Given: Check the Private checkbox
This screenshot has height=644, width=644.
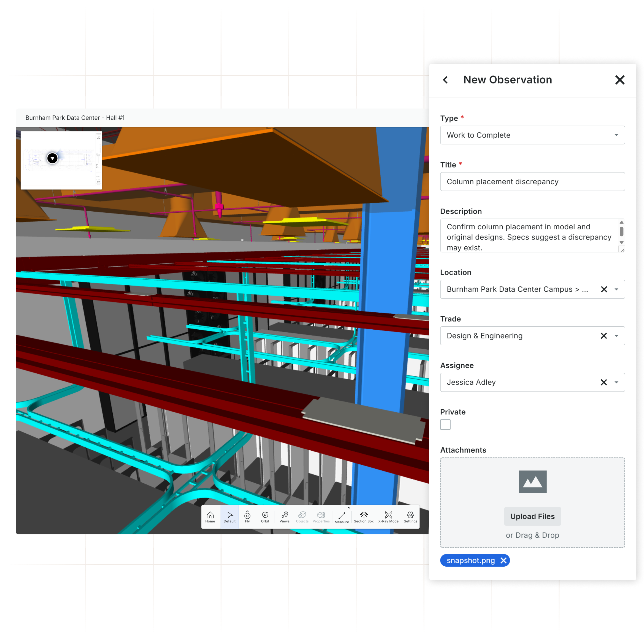Looking at the screenshot, I should (x=445, y=425).
